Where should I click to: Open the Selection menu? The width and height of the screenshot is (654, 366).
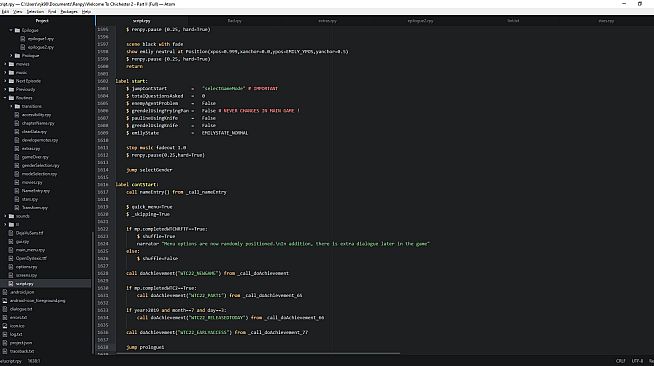click(35, 12)
